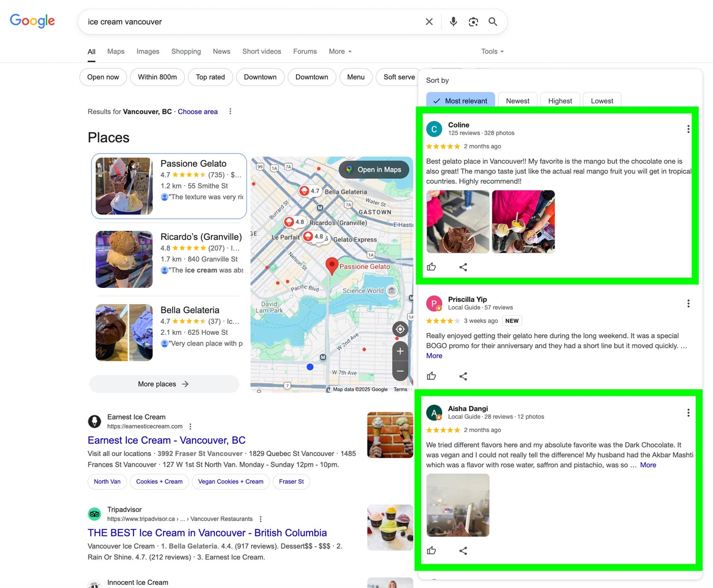
Task: Open Coline's second review photo
Action: (524, 222)
